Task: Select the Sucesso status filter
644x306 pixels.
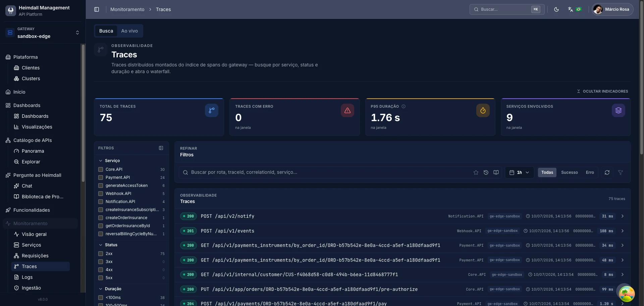Action: pos(570,172)
